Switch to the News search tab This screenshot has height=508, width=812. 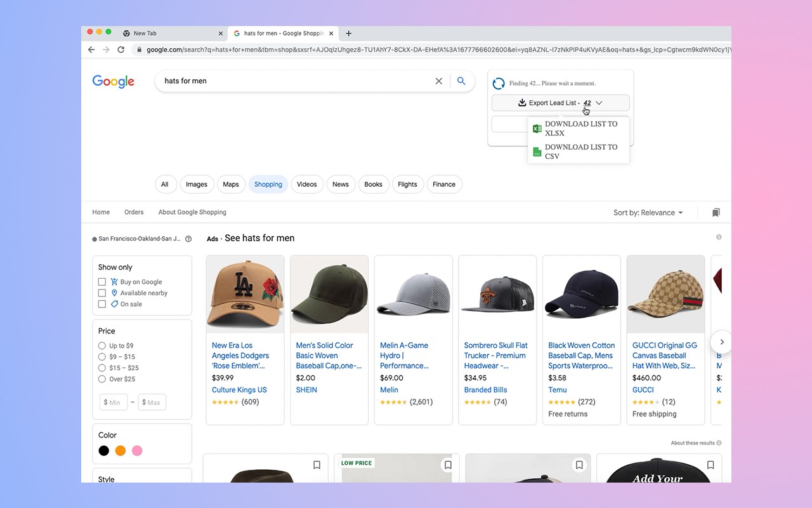[x=341, y=185]
